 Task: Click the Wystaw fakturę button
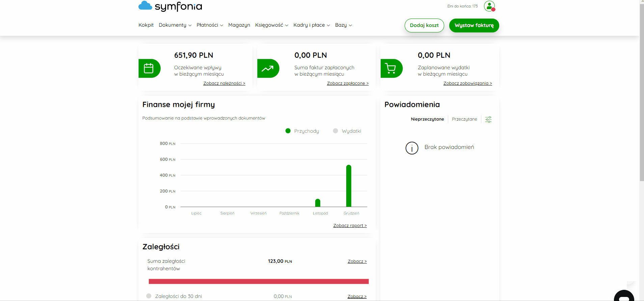click(x=474, y=25)
